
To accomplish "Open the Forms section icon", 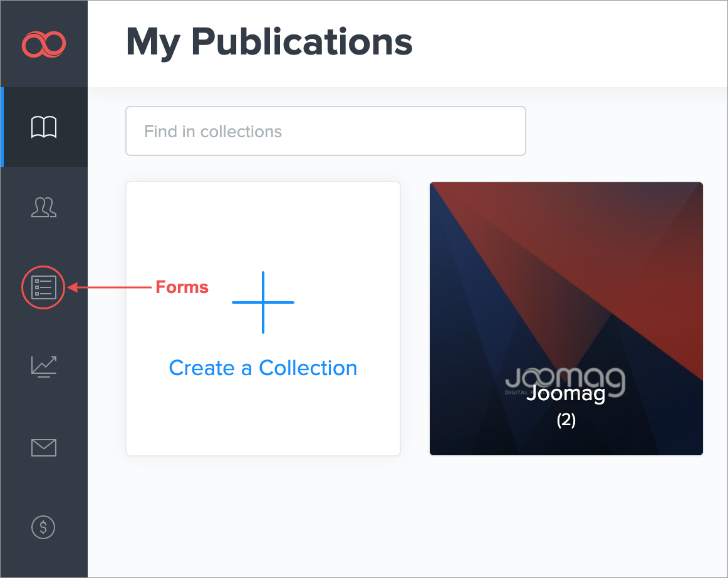I will (44, 287).
